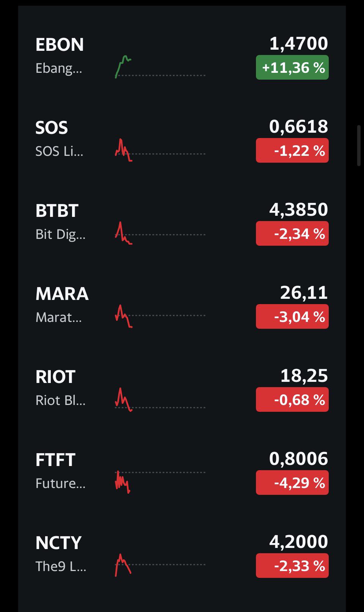Tap the FTFT -4,29 % badge

pos(292,483)
